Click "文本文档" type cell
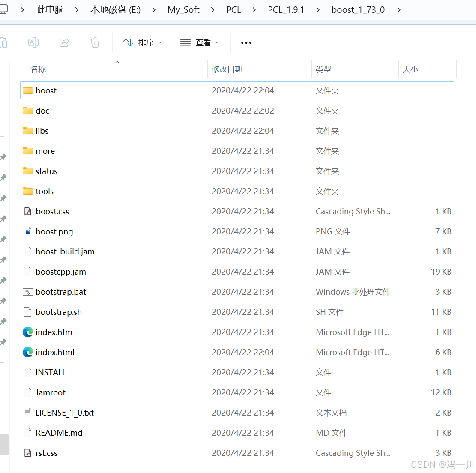This screenshot has width=476, height=473. [x=331, y=413]
